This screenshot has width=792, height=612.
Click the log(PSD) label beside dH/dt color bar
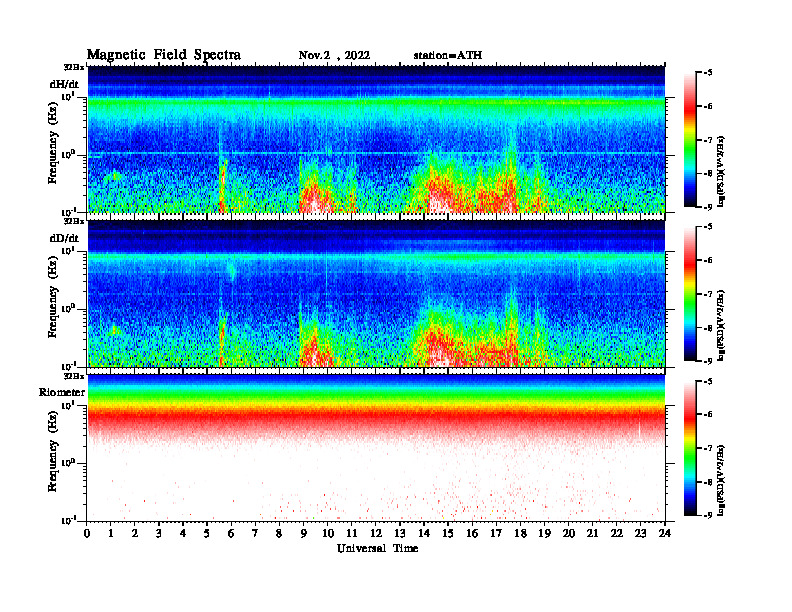(722, 172)
